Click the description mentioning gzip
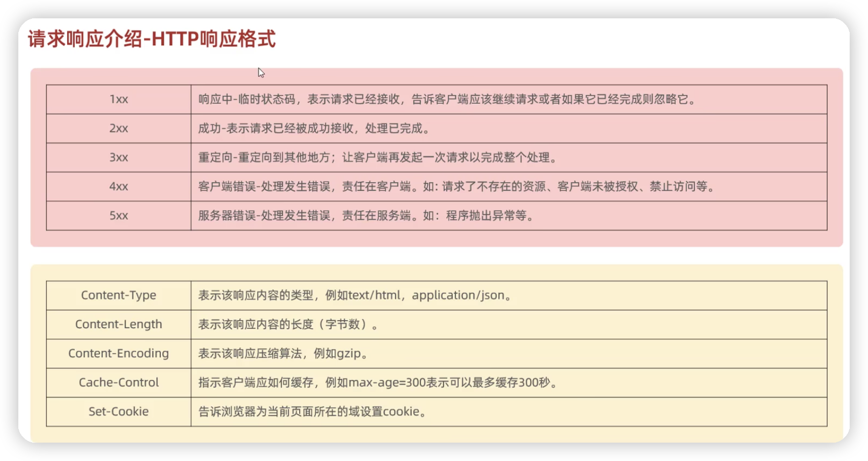This screenshot has width=868, height=461. click(x=283, y=353)
